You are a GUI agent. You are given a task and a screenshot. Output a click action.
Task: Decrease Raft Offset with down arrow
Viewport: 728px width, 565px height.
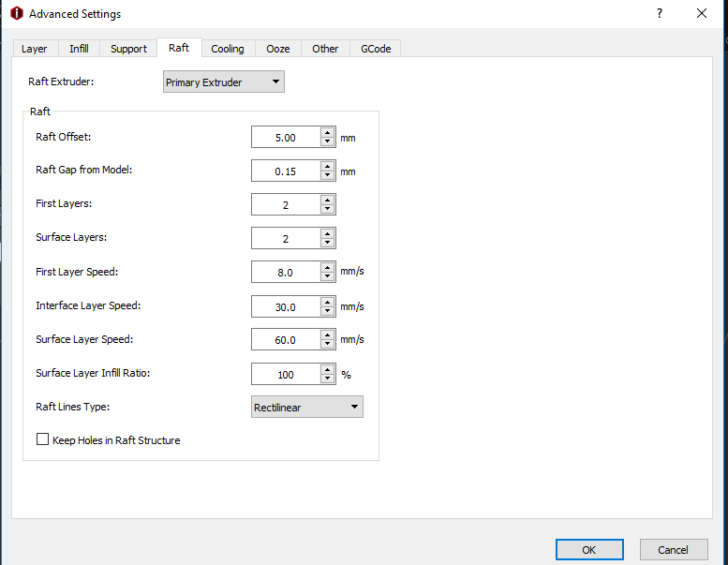(328, 141)
